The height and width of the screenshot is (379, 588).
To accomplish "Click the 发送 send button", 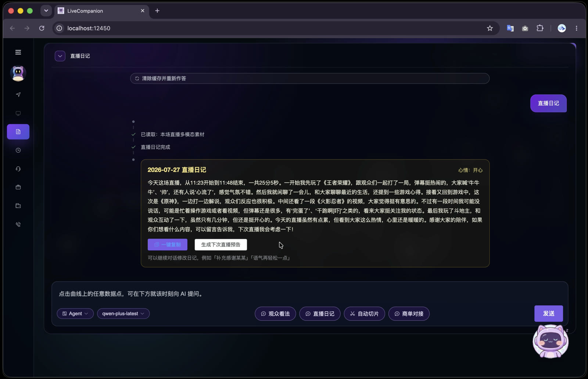I will [549, 314].
